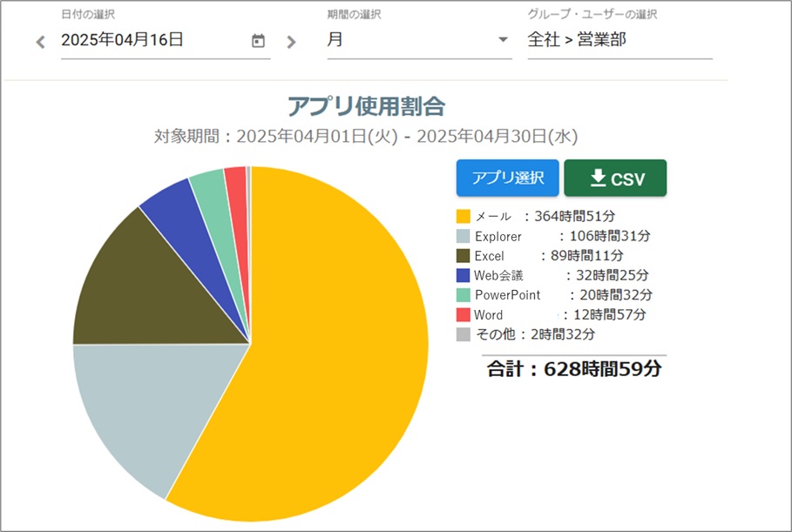Click the gray その他 legend swatch
Viewport: 792px width, 532px height.
[464, 334]
